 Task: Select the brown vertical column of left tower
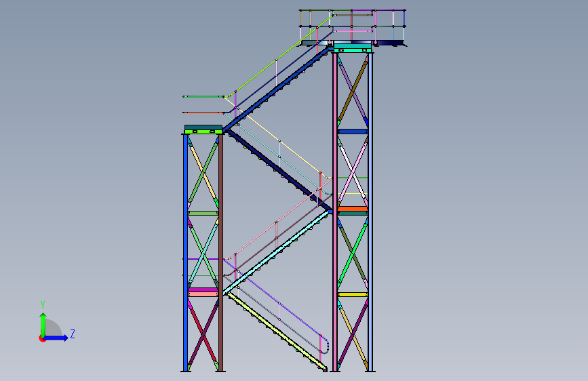pos(220,252)
